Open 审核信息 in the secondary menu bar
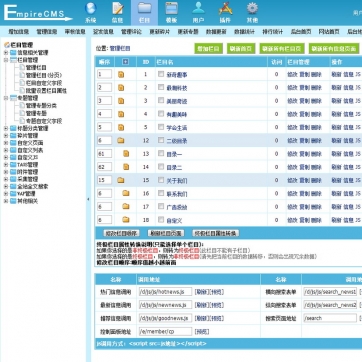 coord(75,32)
